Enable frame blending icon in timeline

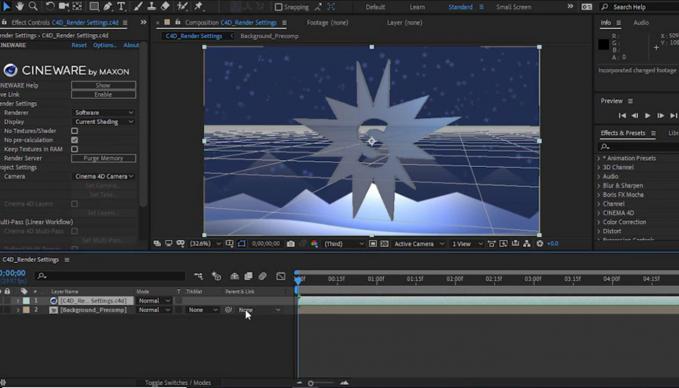click(x=248, y=276)
